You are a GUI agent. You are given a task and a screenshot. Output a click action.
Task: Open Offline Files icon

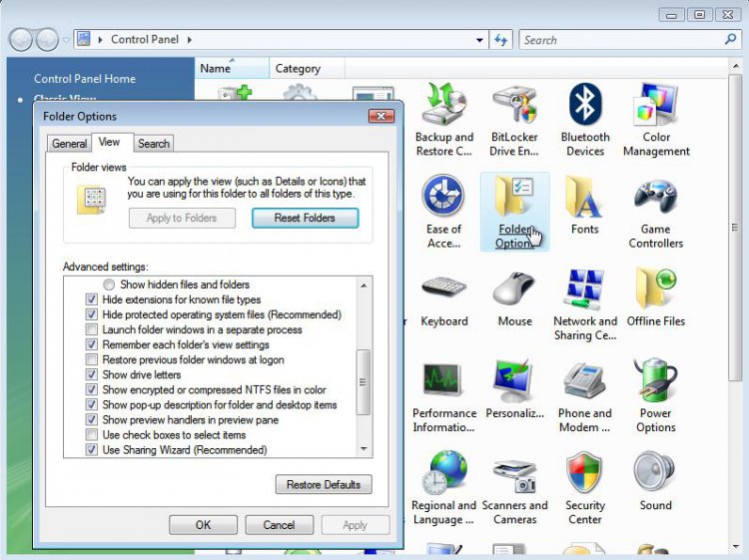(656, 298)
